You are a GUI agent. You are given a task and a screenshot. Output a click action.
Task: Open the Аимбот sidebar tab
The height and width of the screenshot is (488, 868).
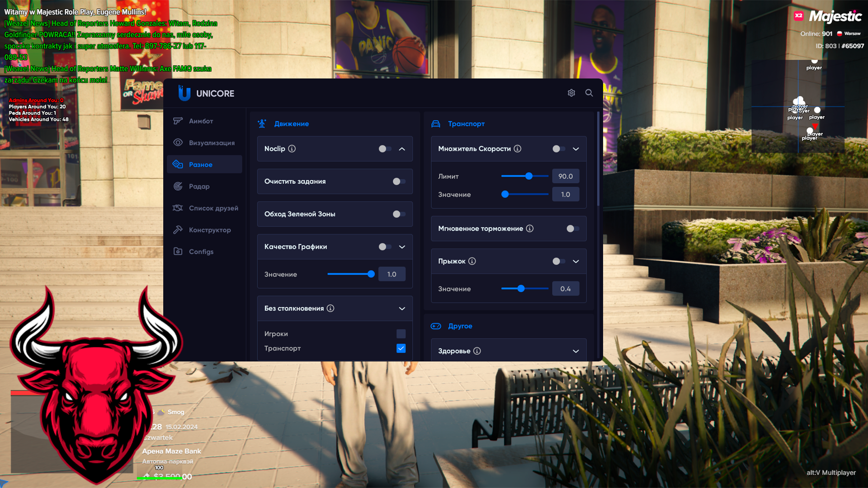(x=201, y=121)
